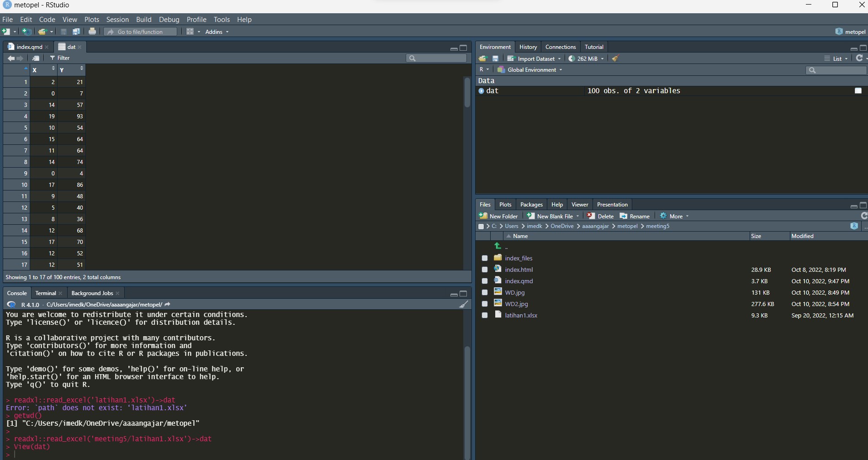Switch to the History tab
The height and width of the screenshot is (460, 868).
coord(528,47)
